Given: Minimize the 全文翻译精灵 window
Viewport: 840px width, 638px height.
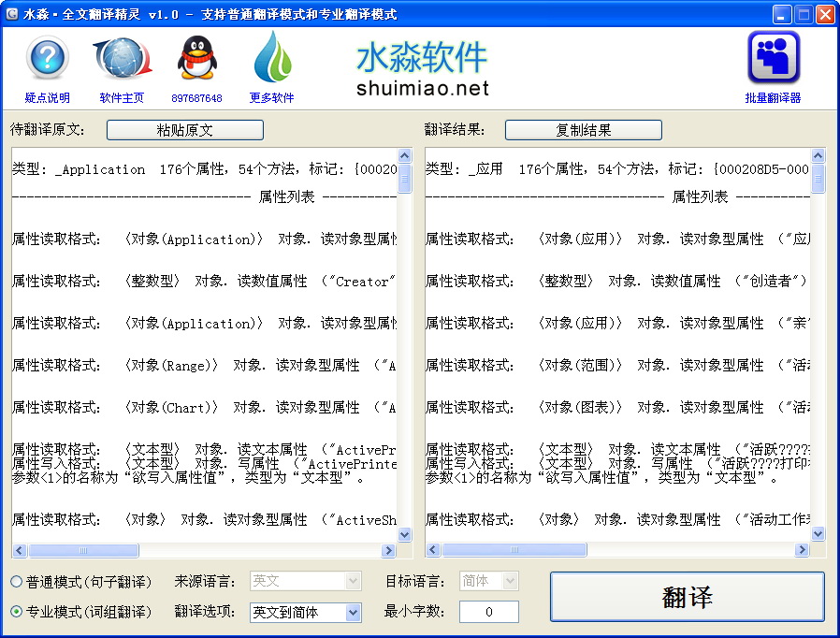Looking at the screenshot, I should pos(782,14).
